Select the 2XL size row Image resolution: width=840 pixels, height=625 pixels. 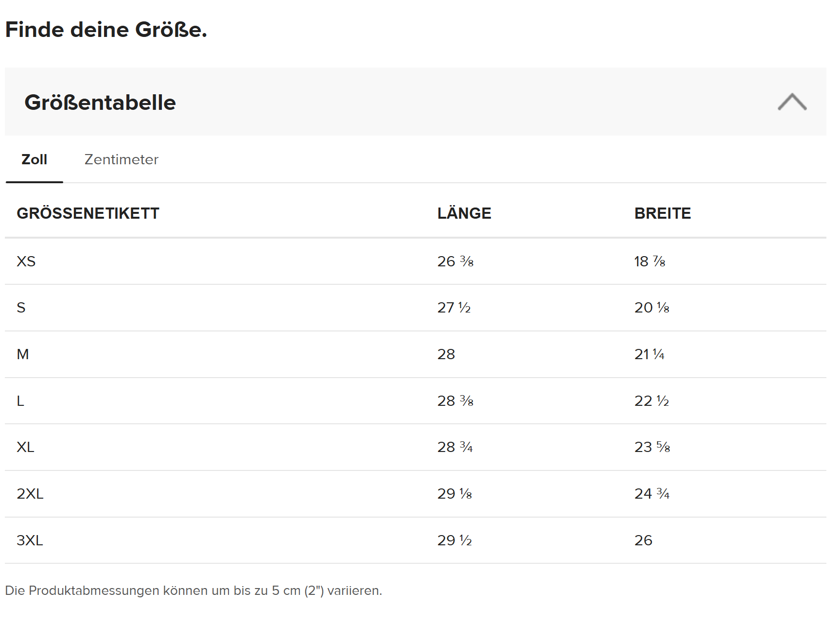pyautogui.click(x=30, y=494)
